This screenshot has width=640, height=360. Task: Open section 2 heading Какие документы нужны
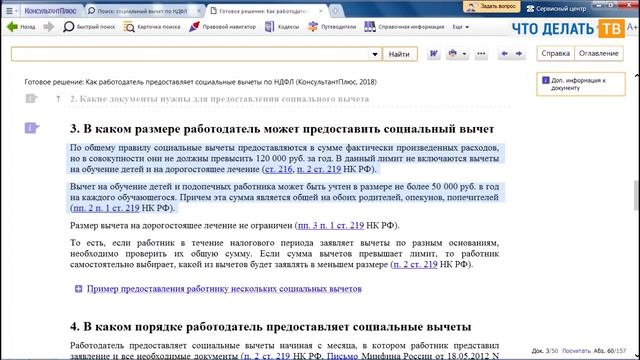(x=220, y=99)
